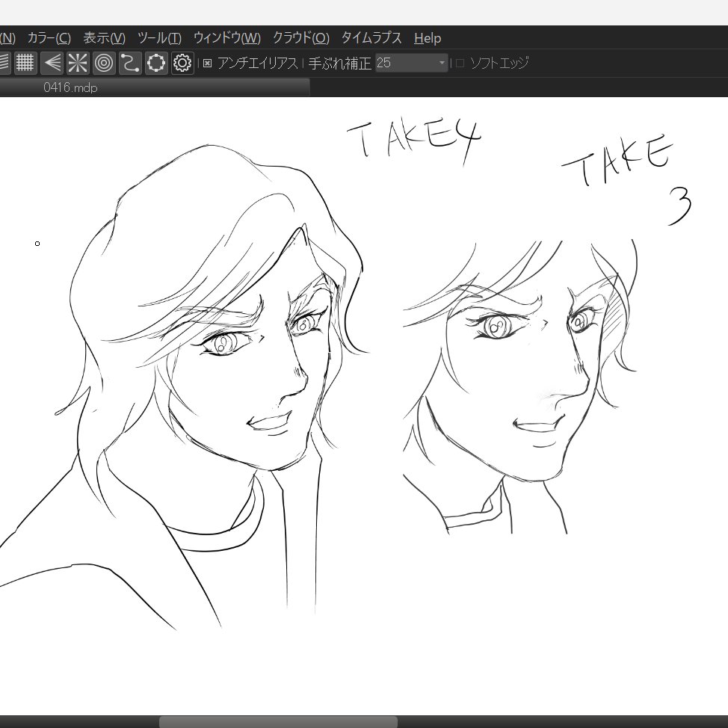The image size is (728, 728).
Task: Select the parallel lines snap icon
Action: [x=4, y=63]
